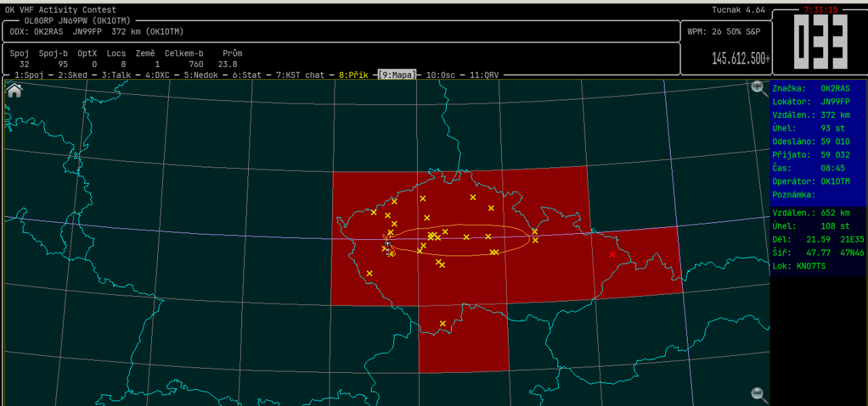Switch to the 4:DXC tab
Viewport: 868px width, 406px height.
[157, 75]
